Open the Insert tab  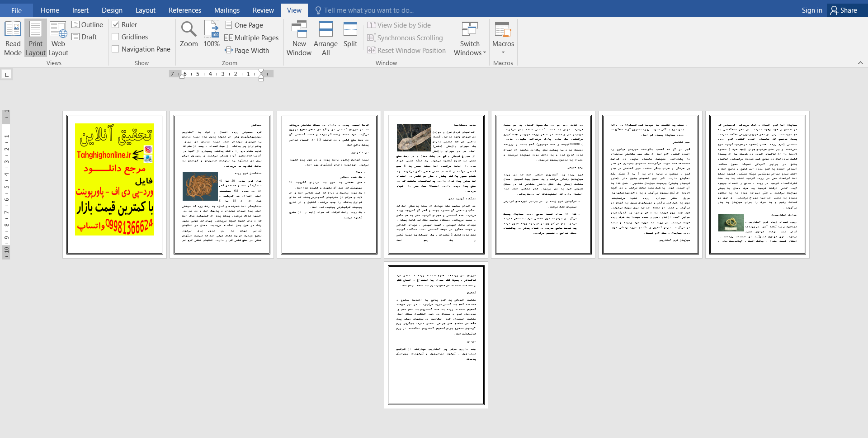[x=80, y=10]
